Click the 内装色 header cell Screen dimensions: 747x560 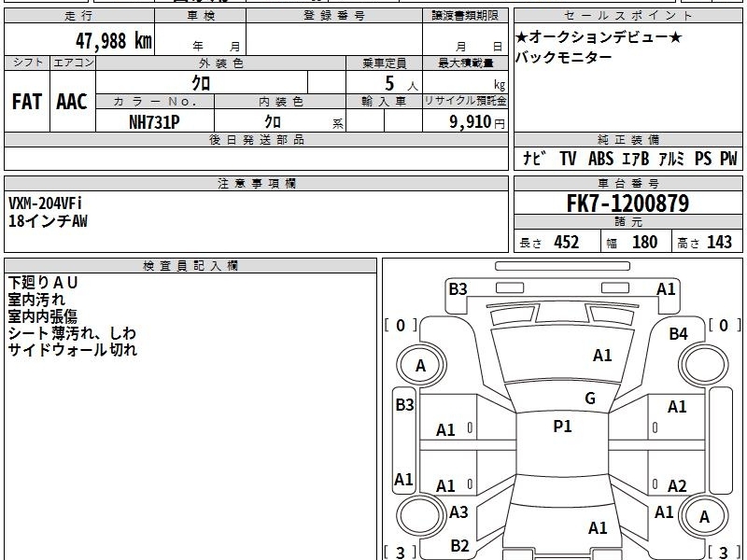pos(281,102)
